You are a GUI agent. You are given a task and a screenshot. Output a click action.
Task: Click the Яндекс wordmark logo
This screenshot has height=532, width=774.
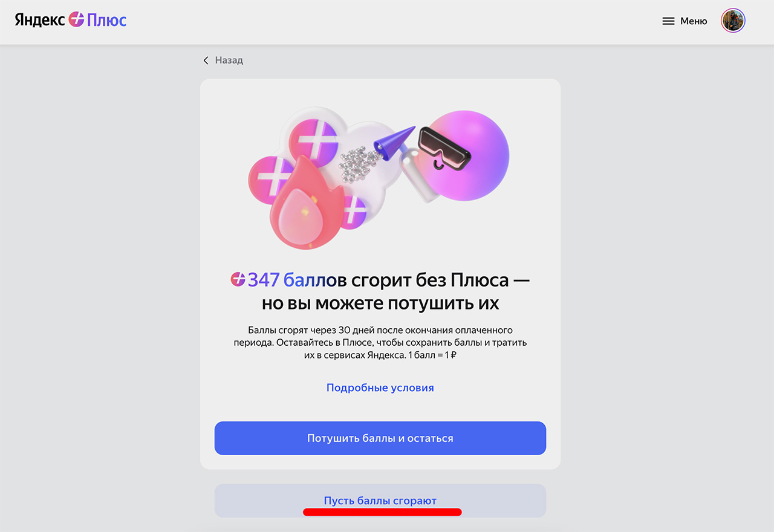click(x=40, y=20)
